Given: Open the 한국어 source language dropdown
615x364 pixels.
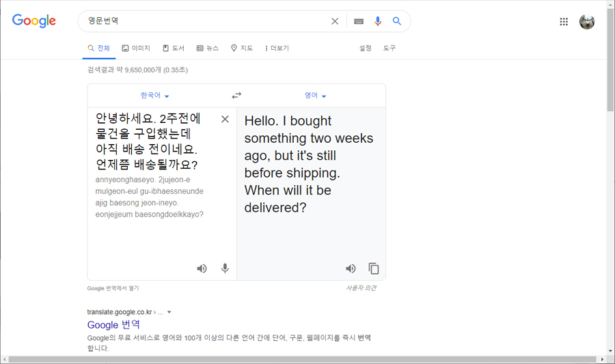Looking at the screenshot, I should [x=155, y=95].
